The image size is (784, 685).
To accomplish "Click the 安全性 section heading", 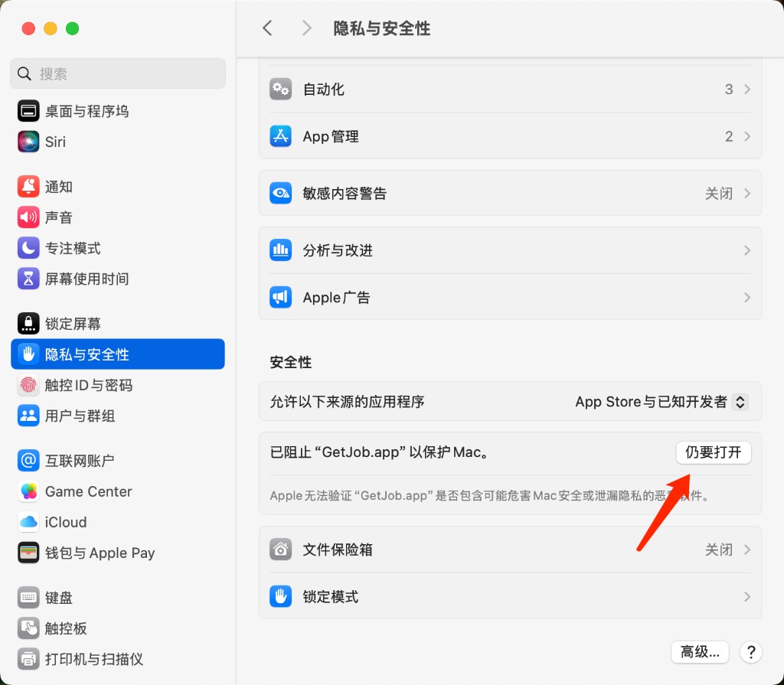I will 290,362.
